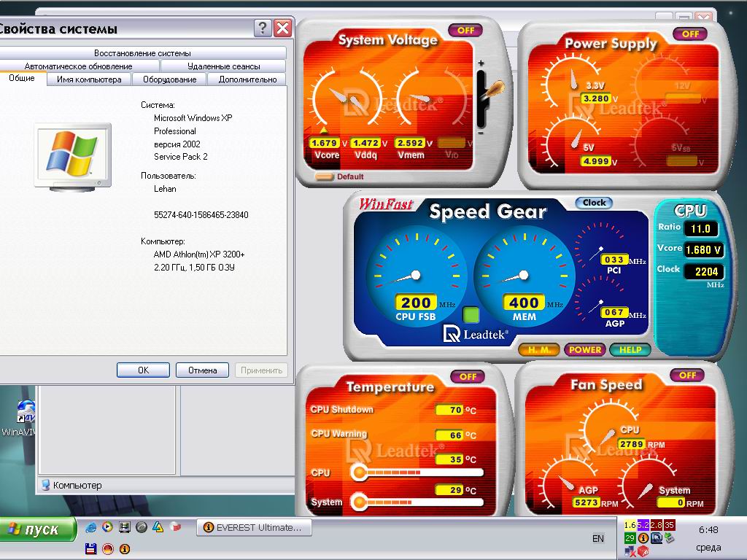Open the context help question mark button

point(263,28)
